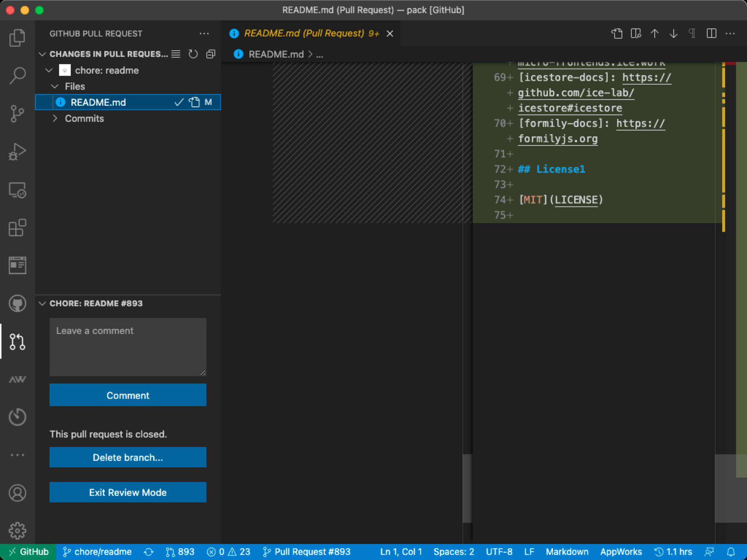Screen dimensions: 747x560
Task: Collapse all items in changes tree
Action: 211,54
